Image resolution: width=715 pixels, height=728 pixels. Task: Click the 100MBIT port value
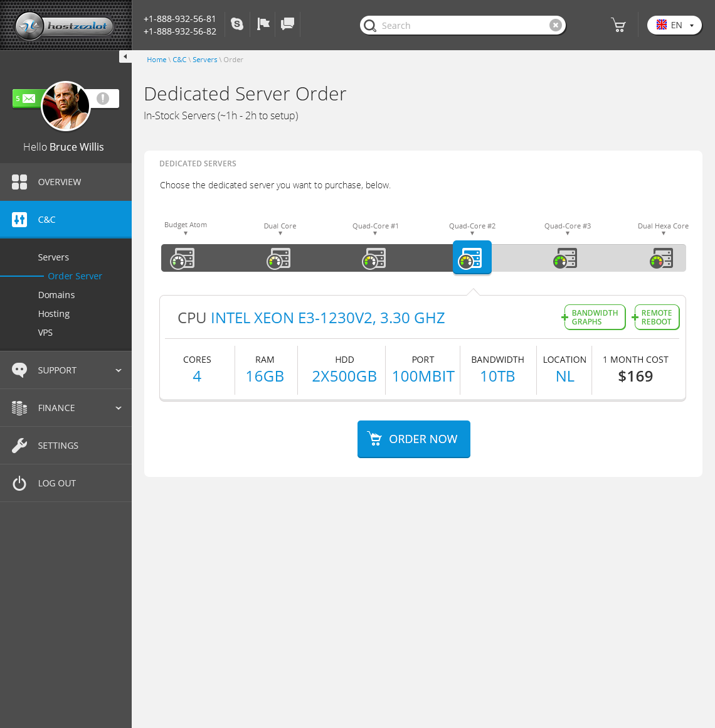pyautogui.click(x=423, y=377)
